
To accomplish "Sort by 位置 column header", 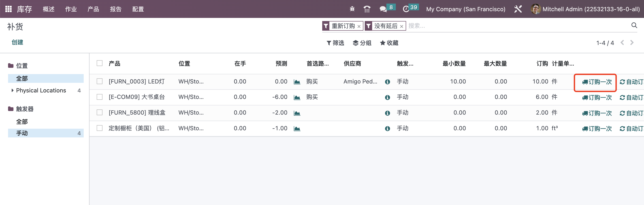I will [184, 64].
